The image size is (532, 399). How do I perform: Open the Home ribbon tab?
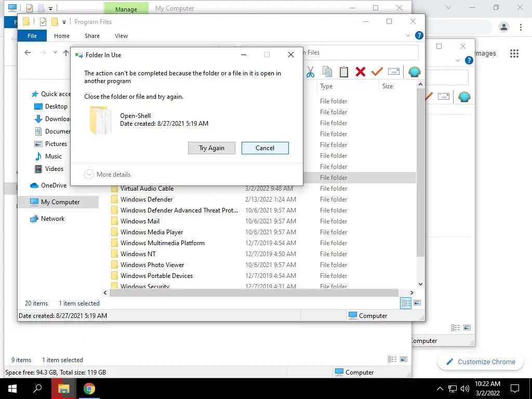tap(62, 36)
